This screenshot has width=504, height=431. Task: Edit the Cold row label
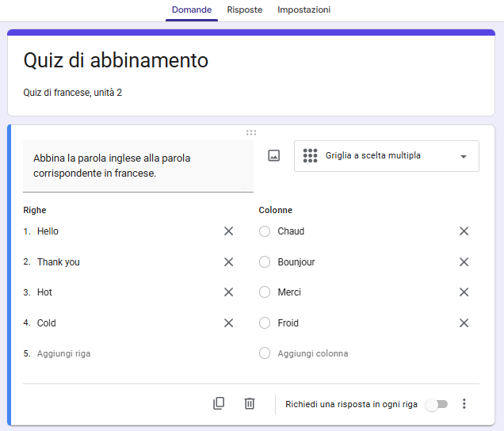tap(46, 323)
